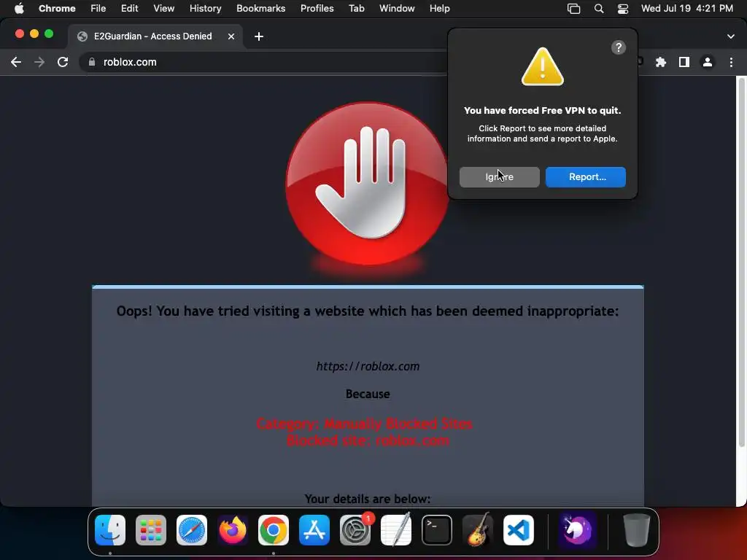Click the 'Blocked site: roblox.com' text
747x560 pixels.
point(368,440)
